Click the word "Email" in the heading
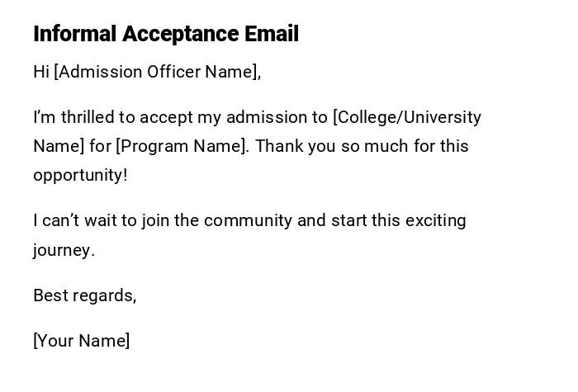Image resolution: width=578 pixels, height=392 pixels. coord(272,34)
